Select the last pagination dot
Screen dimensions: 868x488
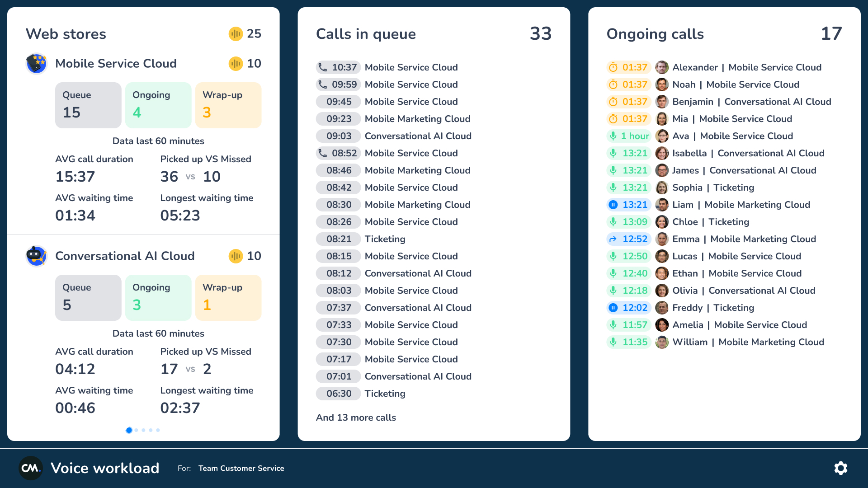tap(158, 430)
